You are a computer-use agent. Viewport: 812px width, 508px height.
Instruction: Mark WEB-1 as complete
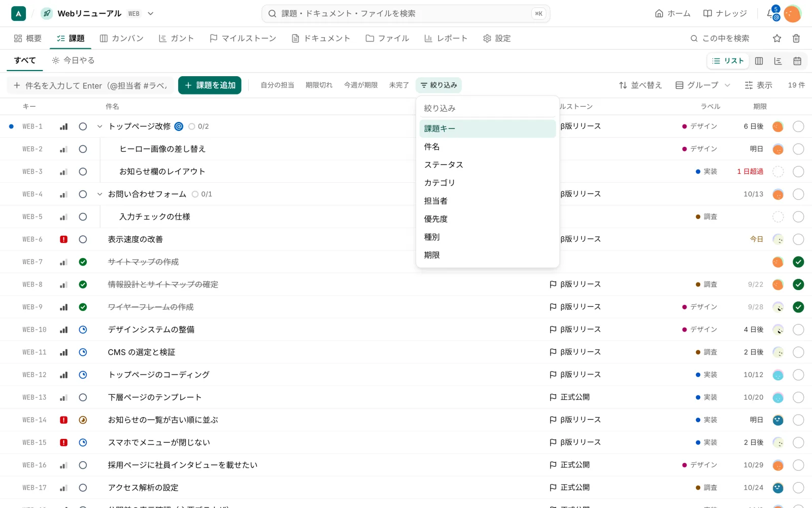click(x=798, y=126)
